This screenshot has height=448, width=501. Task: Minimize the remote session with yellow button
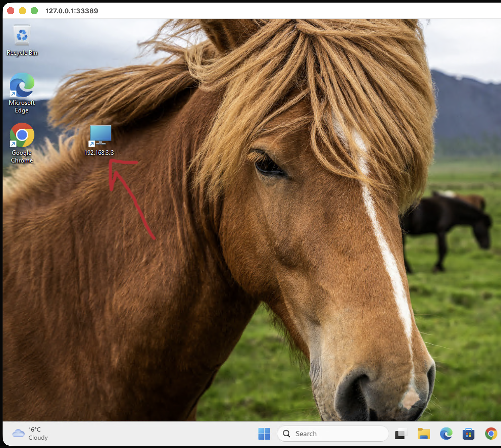pos(22,11)
